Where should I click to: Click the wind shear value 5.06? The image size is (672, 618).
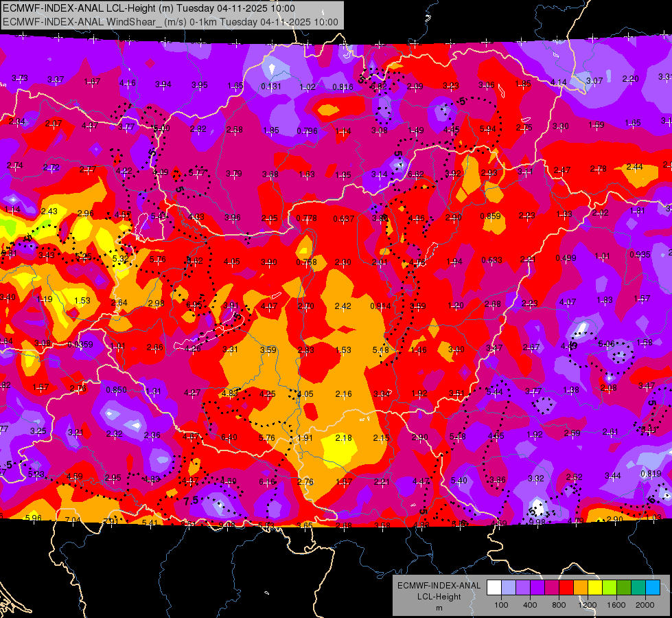coord(606,343)
